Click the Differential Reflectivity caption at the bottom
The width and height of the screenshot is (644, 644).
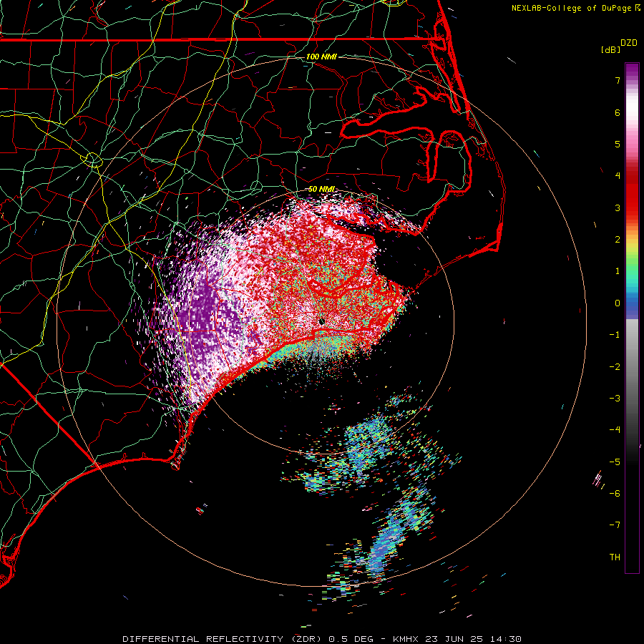(322, 639)
